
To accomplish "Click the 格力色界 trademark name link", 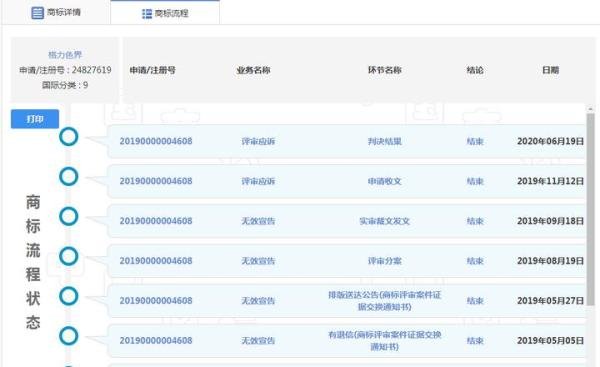I will pos(65,55).
